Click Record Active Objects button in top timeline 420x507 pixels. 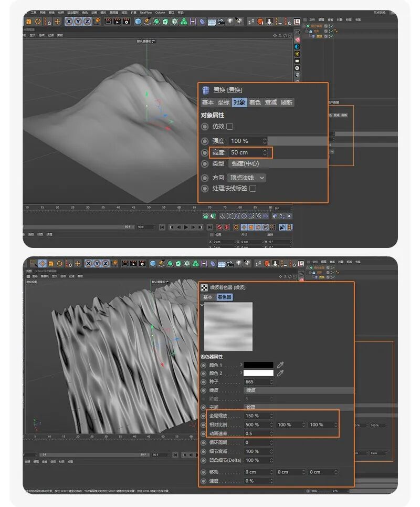tap(219, 227)
